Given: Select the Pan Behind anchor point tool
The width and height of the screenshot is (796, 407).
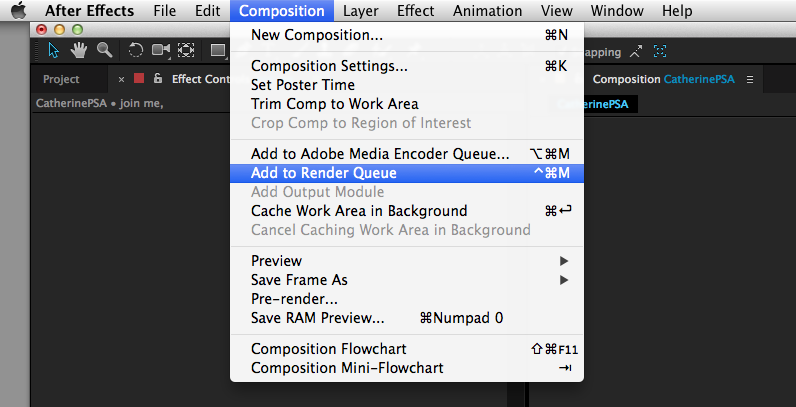Looking at the screenshot, I should pyautogui.click(x=186, y=50).
